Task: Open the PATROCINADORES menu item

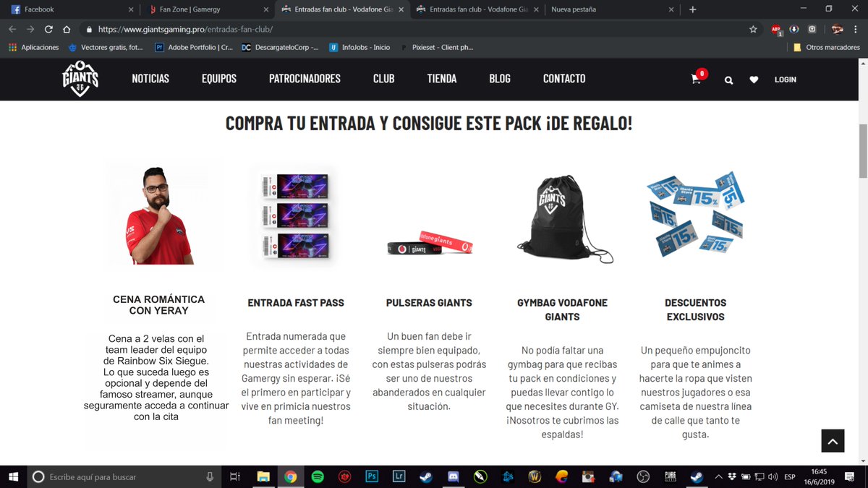Action: pos(305,79)
